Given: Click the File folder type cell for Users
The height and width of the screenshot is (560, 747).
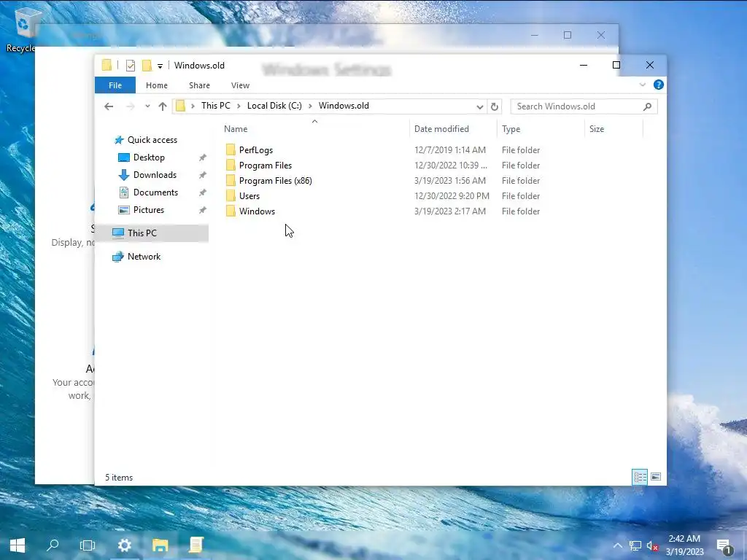Looking at the screenshot, I should (521, 195).
